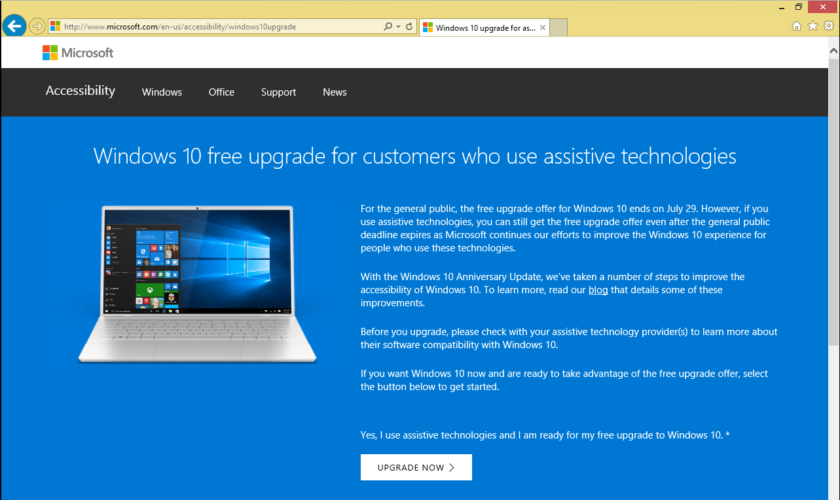Click the laptop image

coord(198,284)
